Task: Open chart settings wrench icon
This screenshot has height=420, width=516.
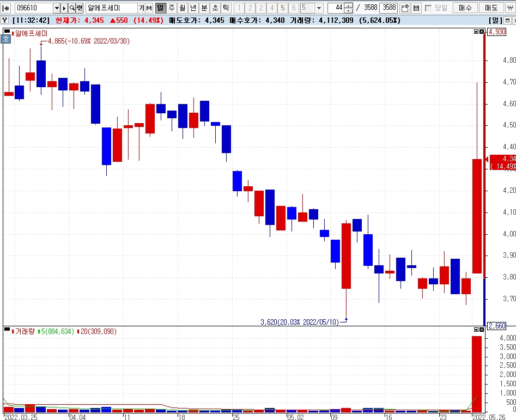Action: tap(4, 20)
